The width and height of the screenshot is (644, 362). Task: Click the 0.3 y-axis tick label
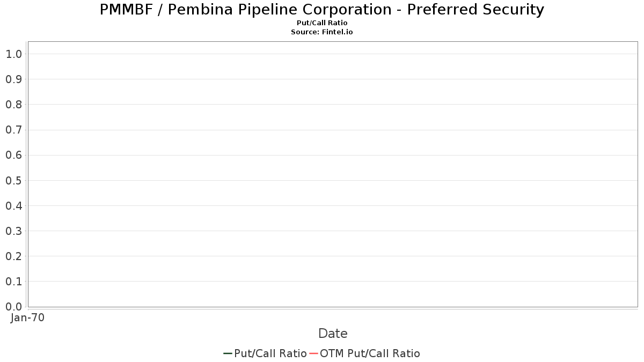coord(13,231)
